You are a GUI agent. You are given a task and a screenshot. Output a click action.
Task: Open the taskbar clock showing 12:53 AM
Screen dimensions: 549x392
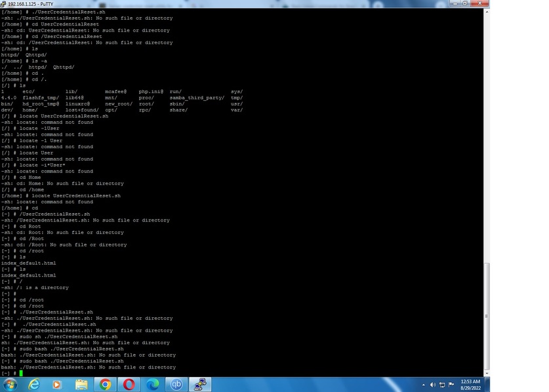click(x=470, y=385)
